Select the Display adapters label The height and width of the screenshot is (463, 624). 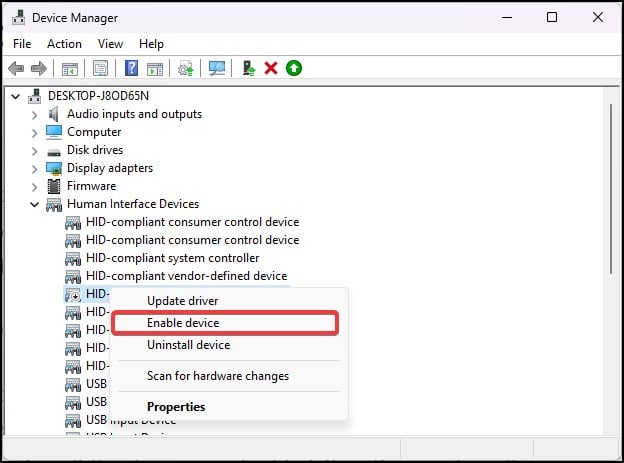(x=110, y=168)
